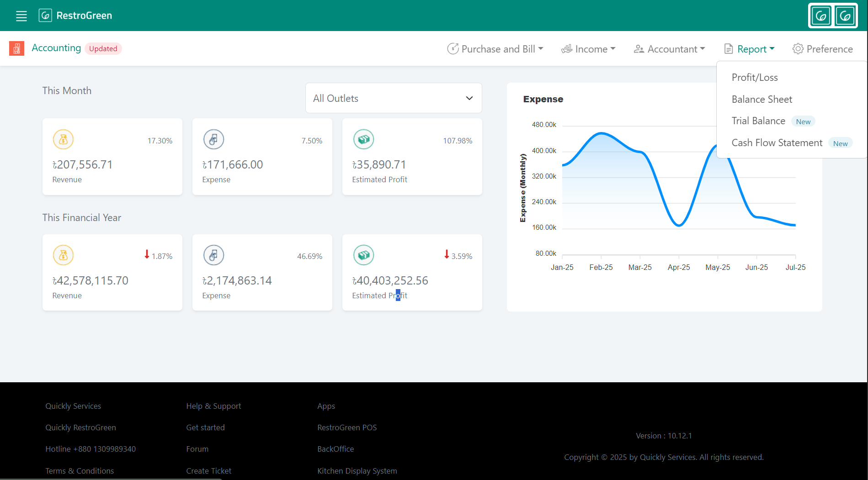The height and width of the screenshot is (480, 868).
Task: Select Profit/Loss from Report menu
Action: 755,78
